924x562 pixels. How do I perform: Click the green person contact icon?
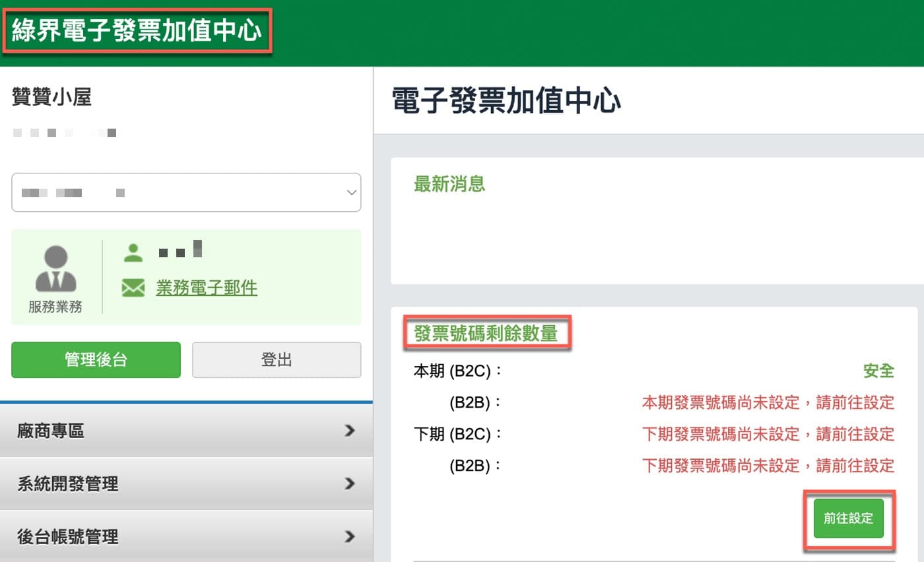click(133, 253)
